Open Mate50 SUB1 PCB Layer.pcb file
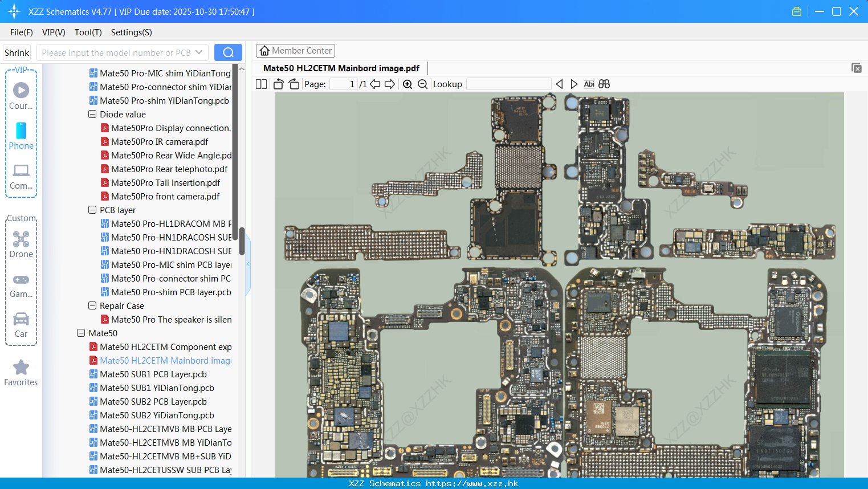Screen dimensions: 868x489 [153, 374]
